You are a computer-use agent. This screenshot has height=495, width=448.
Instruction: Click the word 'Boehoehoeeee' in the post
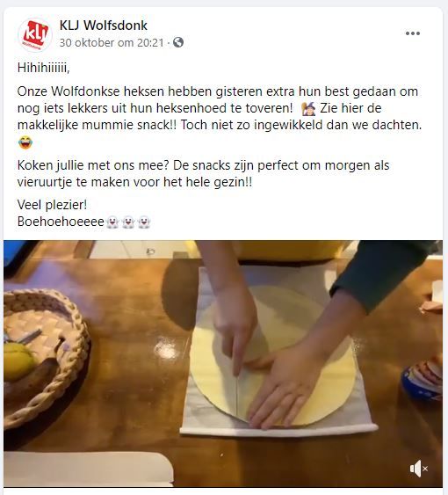point(61,222)
